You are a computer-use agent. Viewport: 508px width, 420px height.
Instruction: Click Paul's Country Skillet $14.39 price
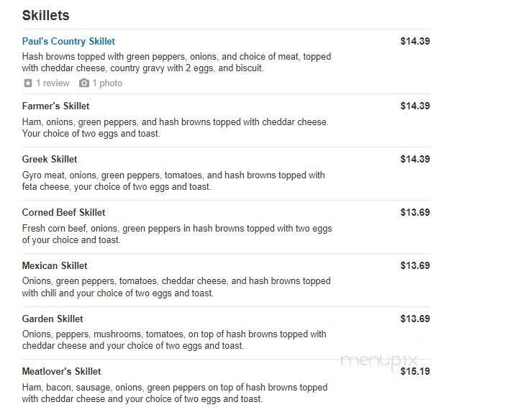(415, 41)
